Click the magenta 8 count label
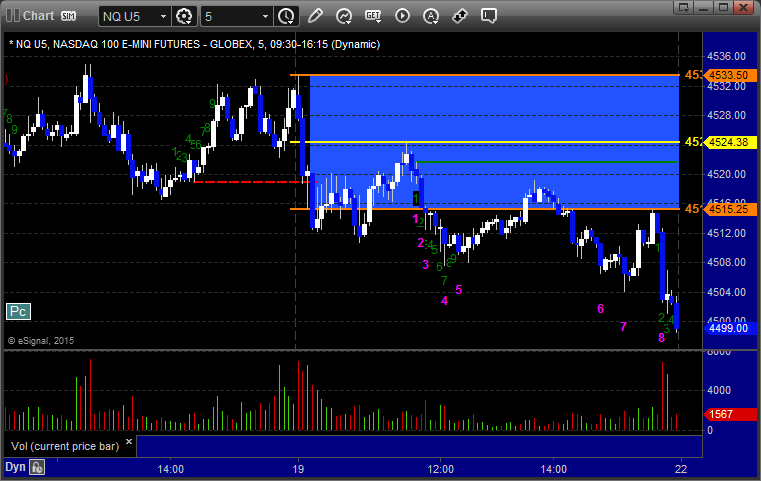 coord(661,338)
